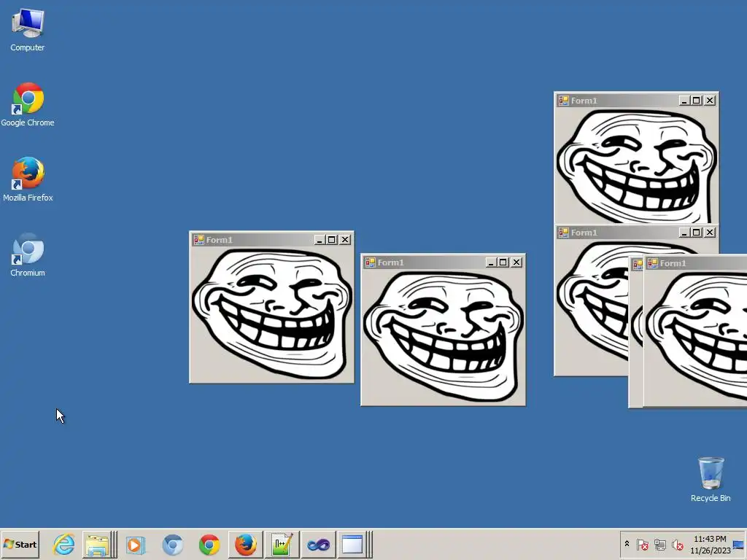Minimize the Form1 stacked directly beneath topmost Form1
The height and width of the screenshot is (560, 747).
684,233
